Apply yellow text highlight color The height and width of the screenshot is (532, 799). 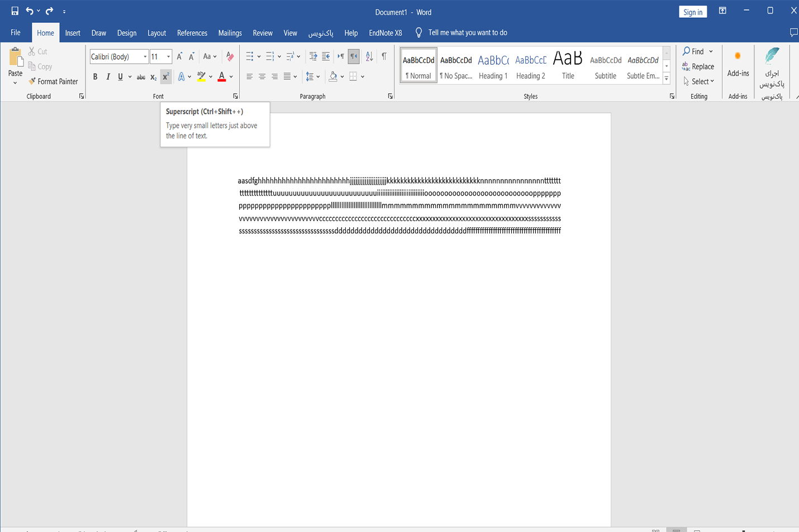201,76
